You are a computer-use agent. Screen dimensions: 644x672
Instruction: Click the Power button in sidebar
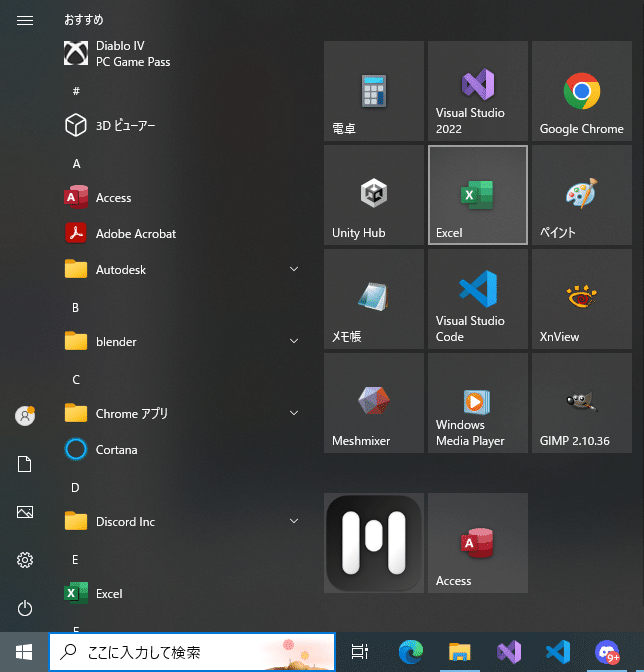pos(25,608)
